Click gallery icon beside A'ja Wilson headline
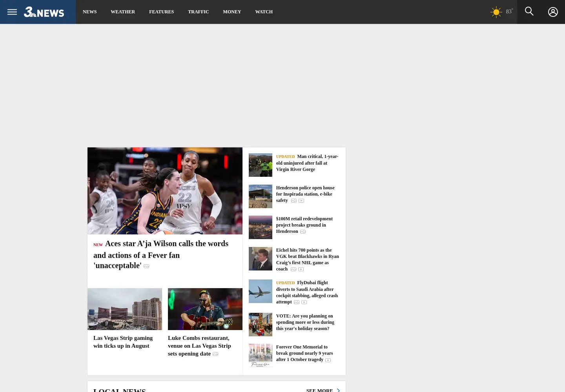The width and height of the screenshot is (565, 392). (146, 266)
